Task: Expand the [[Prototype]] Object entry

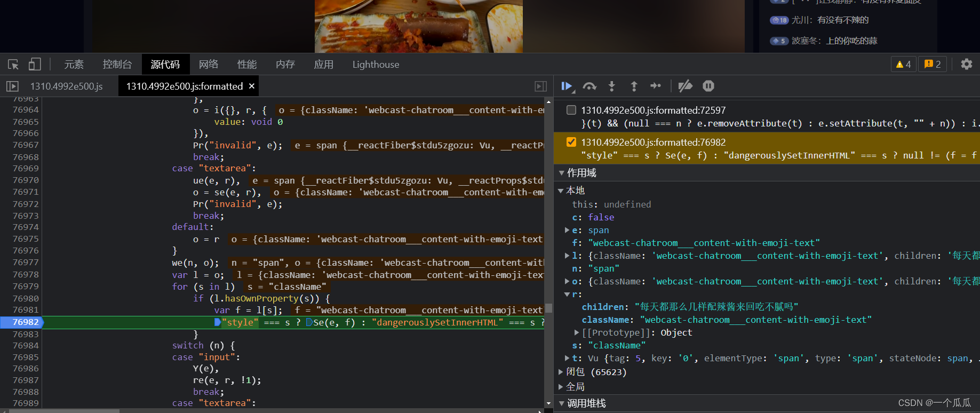Action: [577, 332]
